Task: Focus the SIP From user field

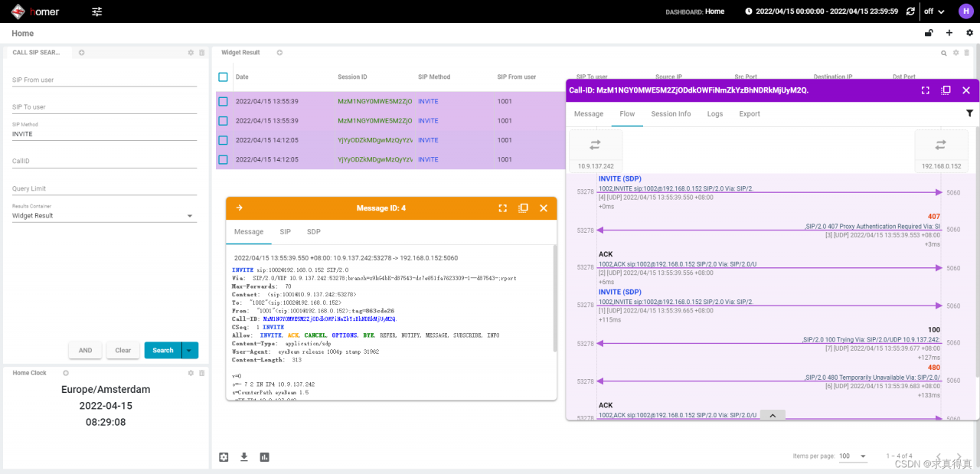Action: pos(104,80)
